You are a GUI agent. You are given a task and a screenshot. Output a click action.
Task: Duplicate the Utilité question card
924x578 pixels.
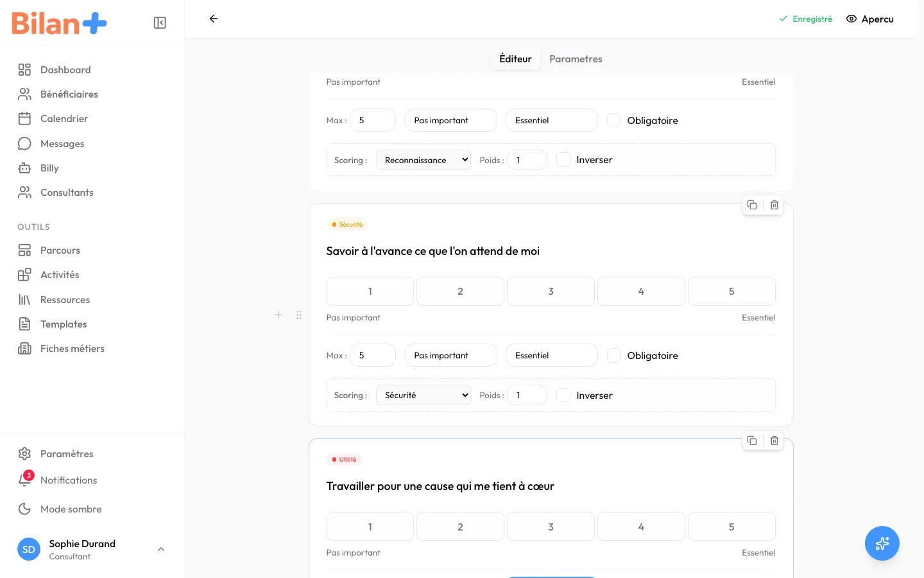(x=752, y=441)
